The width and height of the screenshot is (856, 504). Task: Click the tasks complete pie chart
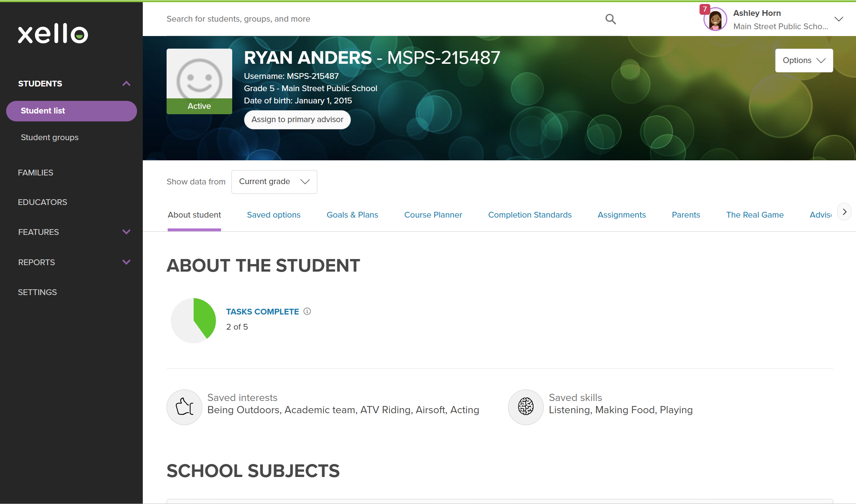coord(194,320)
